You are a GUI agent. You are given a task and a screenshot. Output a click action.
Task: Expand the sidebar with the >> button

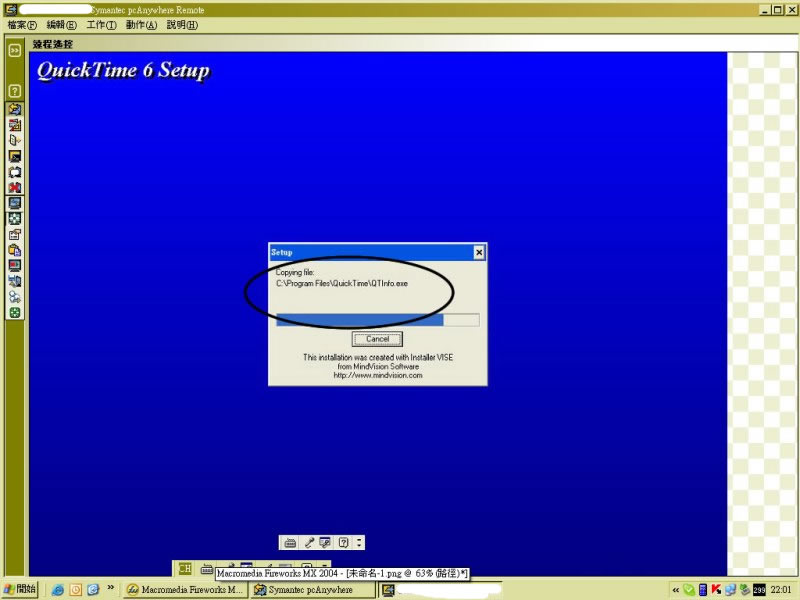pos(15,50)
